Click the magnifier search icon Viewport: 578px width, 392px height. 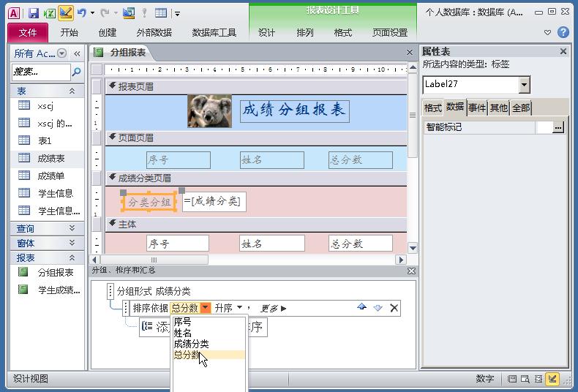pos(76,72)
